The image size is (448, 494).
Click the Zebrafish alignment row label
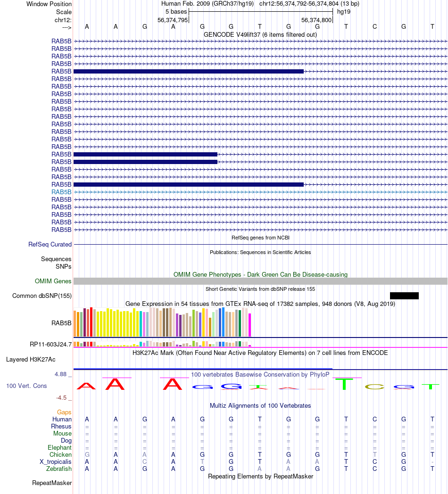59,469
